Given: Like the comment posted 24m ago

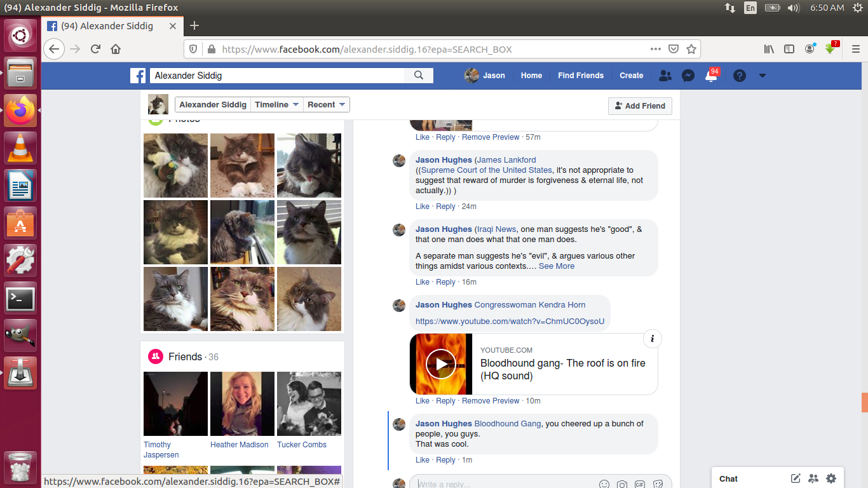Looking at the screenshot, I should [423, 207].
